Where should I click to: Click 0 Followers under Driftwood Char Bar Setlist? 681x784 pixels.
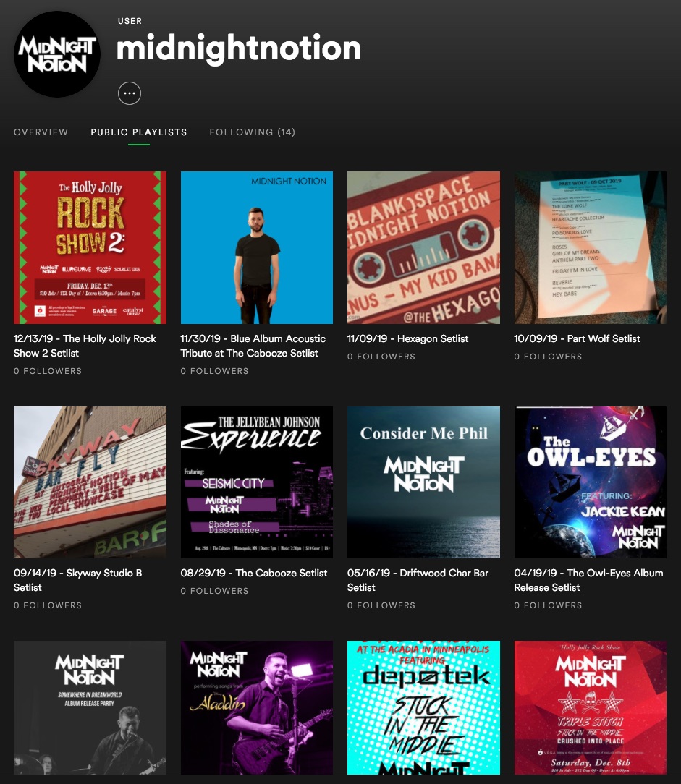[x=381, y=605]
